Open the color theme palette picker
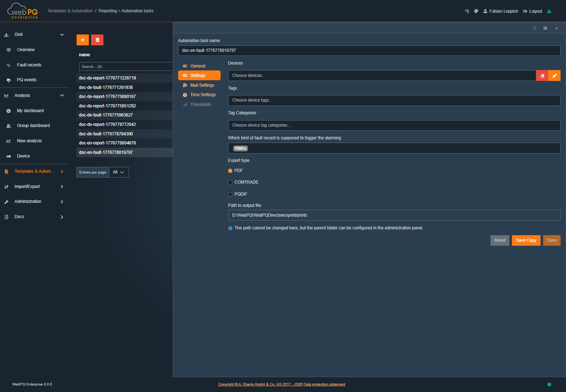Viewport: 566px width, 392px height. click(x=476, y=11)
